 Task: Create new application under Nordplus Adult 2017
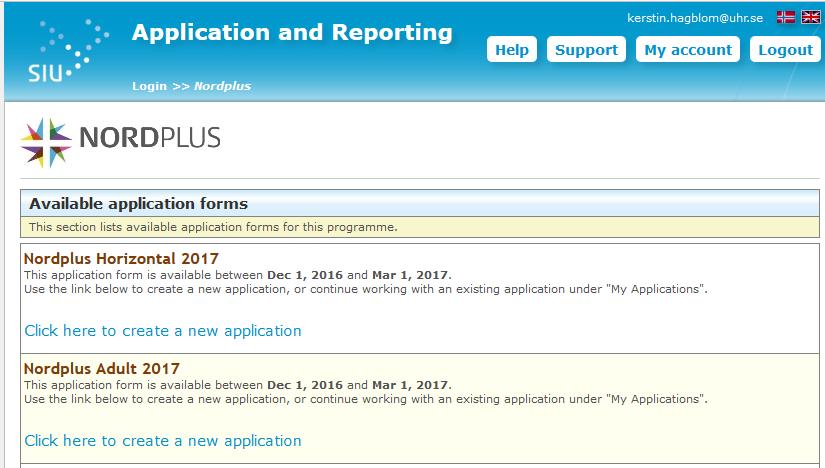(x=163, y=441)
